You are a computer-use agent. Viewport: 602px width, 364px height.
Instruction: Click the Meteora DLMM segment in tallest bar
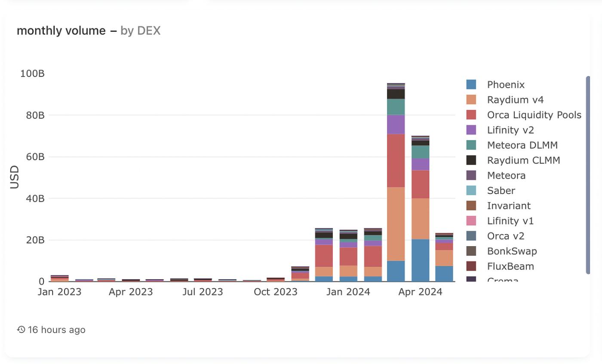[x=396, y=107]
